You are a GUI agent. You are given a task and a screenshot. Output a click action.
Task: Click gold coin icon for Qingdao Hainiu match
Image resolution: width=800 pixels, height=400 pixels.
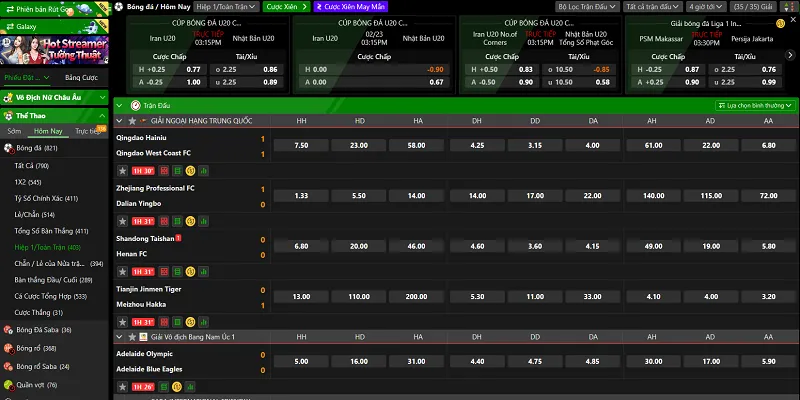coord(190,171)
